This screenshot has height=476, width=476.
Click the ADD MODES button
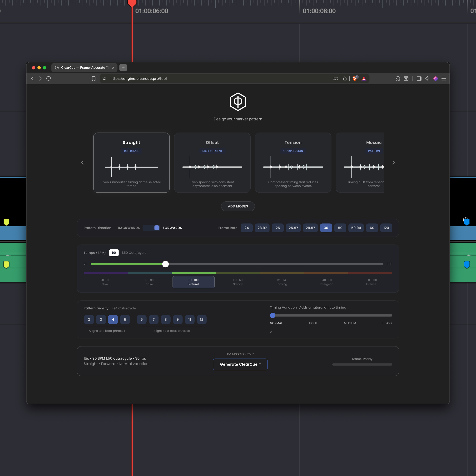point(238,206)
